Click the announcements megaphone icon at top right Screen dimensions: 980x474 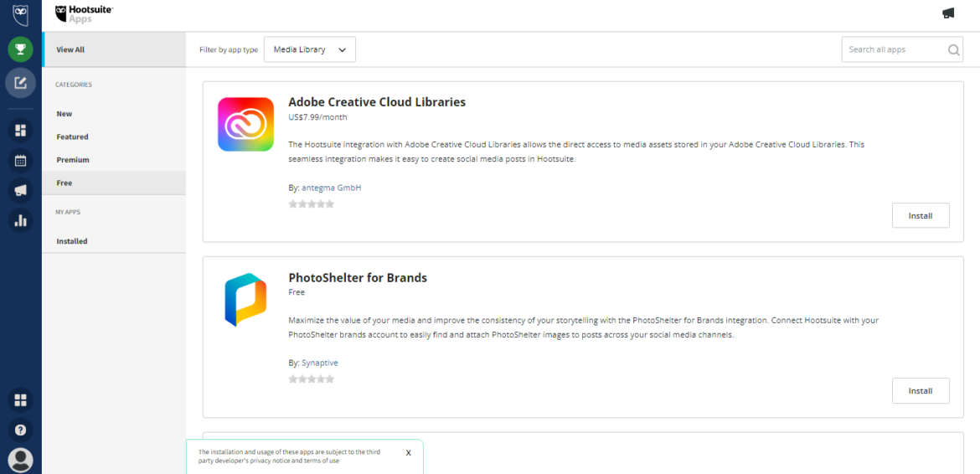948,13
